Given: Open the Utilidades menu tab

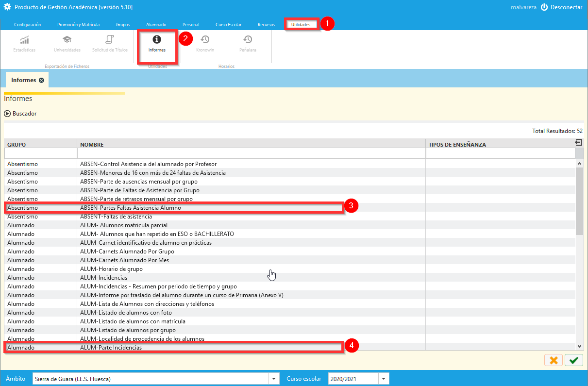Looking at the screenshot, I should click(x=301, y=24).
